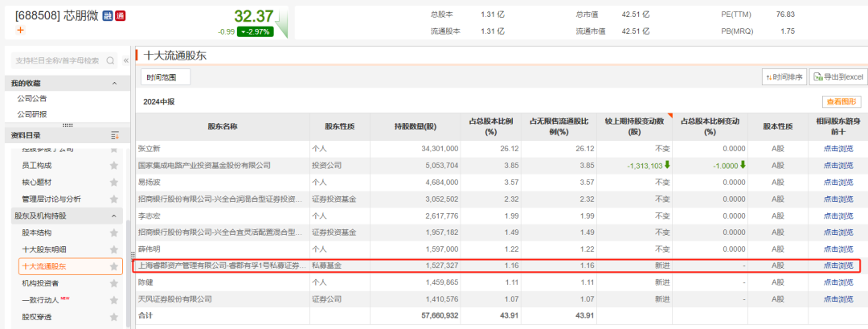The width and height of the screenshot is (868, 329).
Task: Click the 融 margin trading badge
Action: click(107, 15)
